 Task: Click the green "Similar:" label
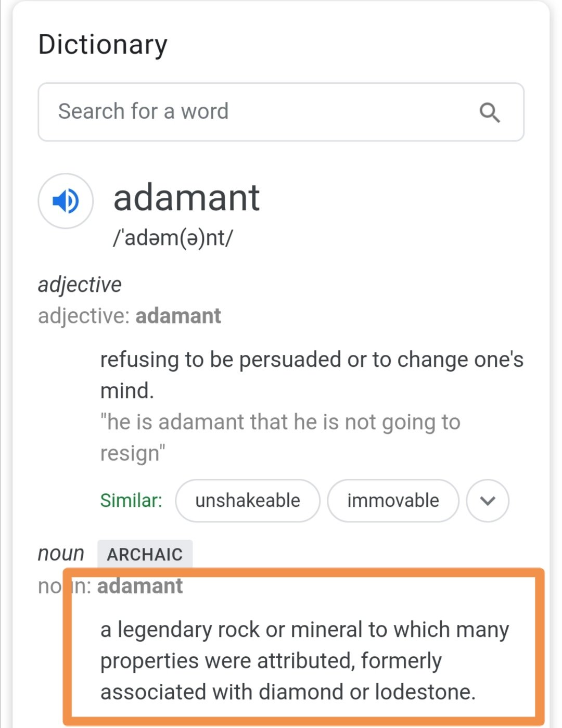(131, 501)
